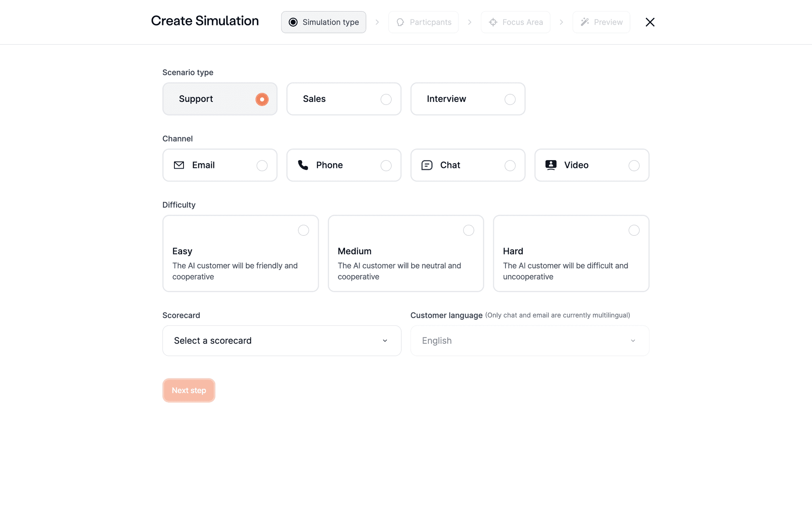Select the Interview scenario radio button

click(510, 99)
